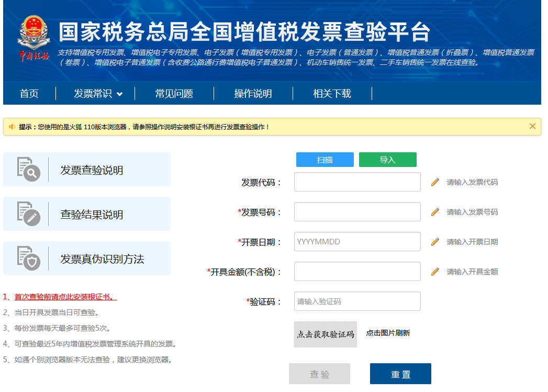Focus the 开票日期 YYYYMMDD field
The height and width of the screenshot is (392, 548).
[x=357, y=242]
